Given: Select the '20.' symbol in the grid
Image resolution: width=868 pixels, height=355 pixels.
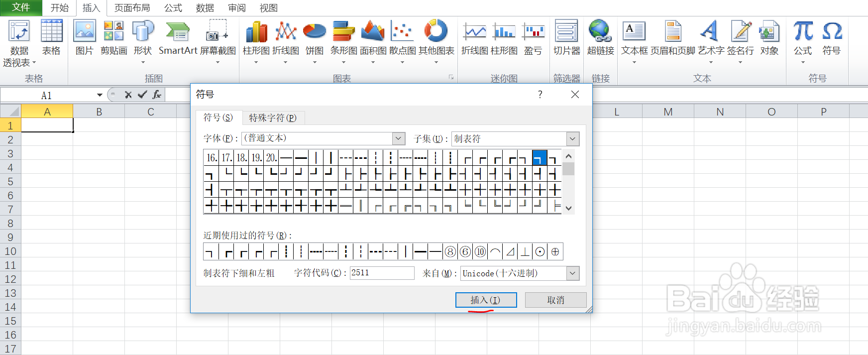Looking at the screenshot, I should 271,158.
